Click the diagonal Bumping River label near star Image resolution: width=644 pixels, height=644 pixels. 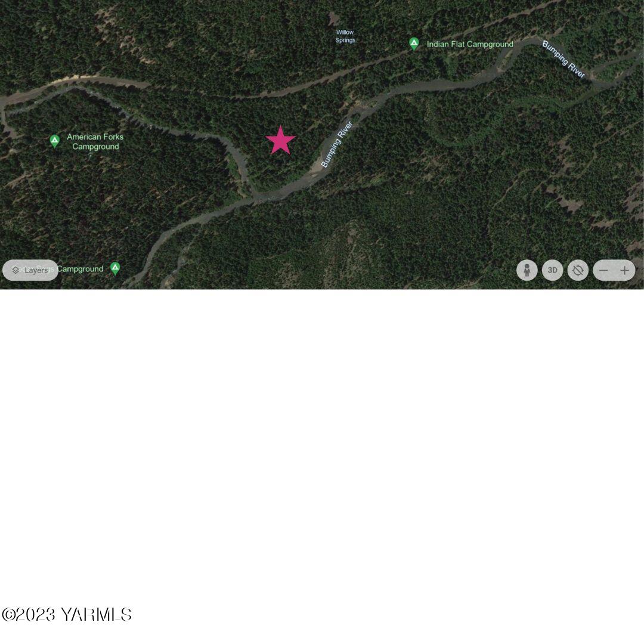click(x=336, y=144)
